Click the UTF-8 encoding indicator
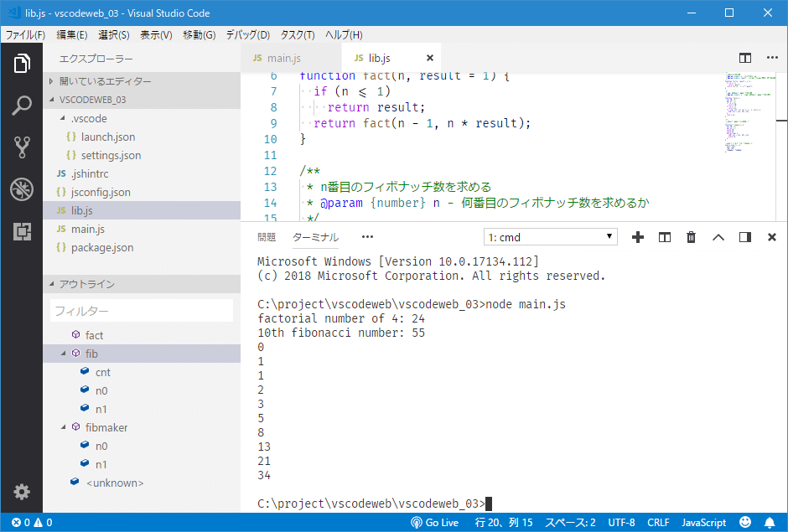This screenshot has width=788, height=532. click(x=621, y=522)
